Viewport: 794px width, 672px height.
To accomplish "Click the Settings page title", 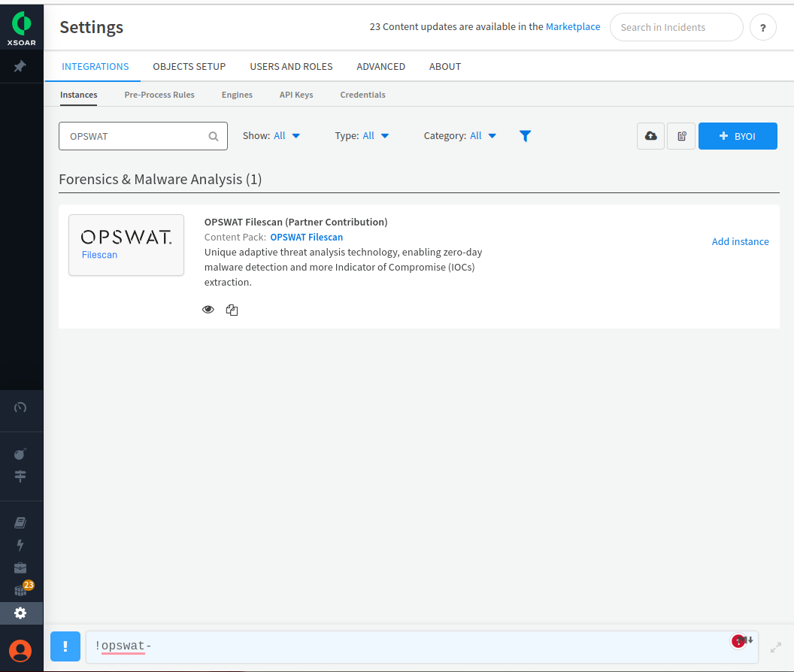I will pyautogui.click(x=91, y=27).
